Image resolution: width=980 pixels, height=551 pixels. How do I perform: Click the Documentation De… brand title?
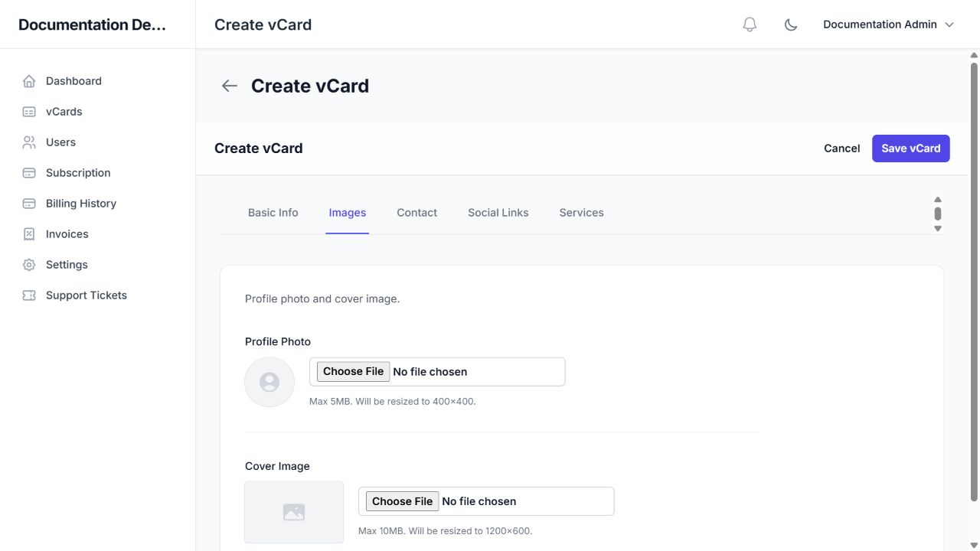(92, 24)
